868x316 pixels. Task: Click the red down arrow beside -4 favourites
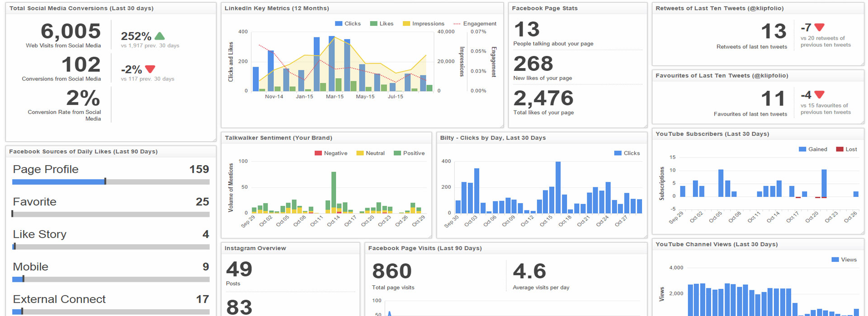tap(820, 94)
